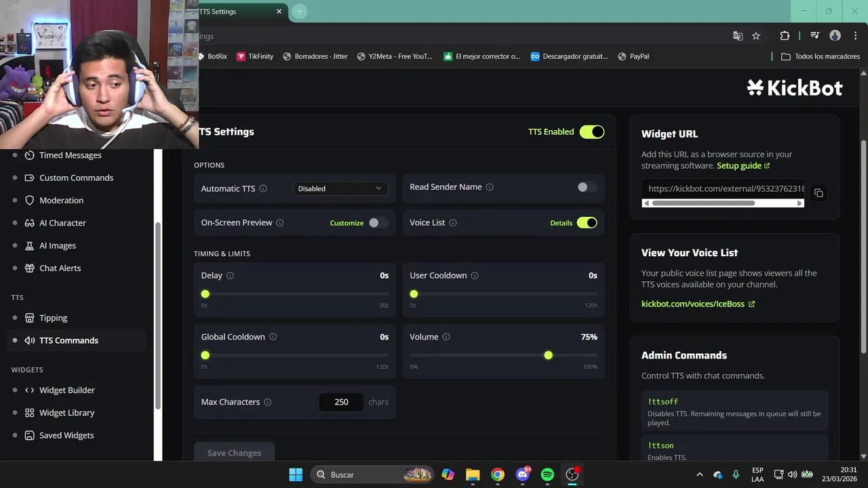This screenshot has width=868, height=488.
Task: Click the Tipping shop icon
Action: coord(29,318)
